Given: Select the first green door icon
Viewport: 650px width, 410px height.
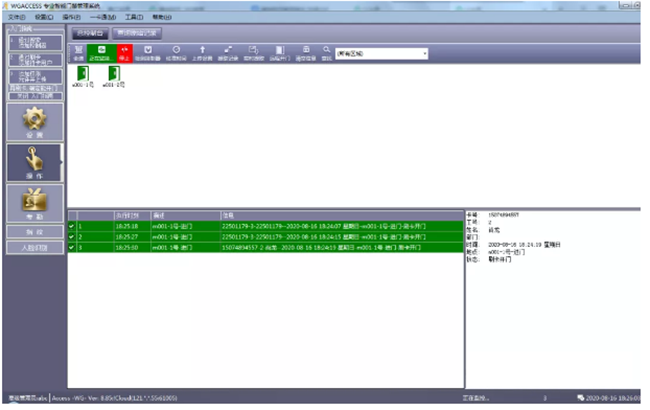Looking at the screenshot, I should tap(82, 76).
